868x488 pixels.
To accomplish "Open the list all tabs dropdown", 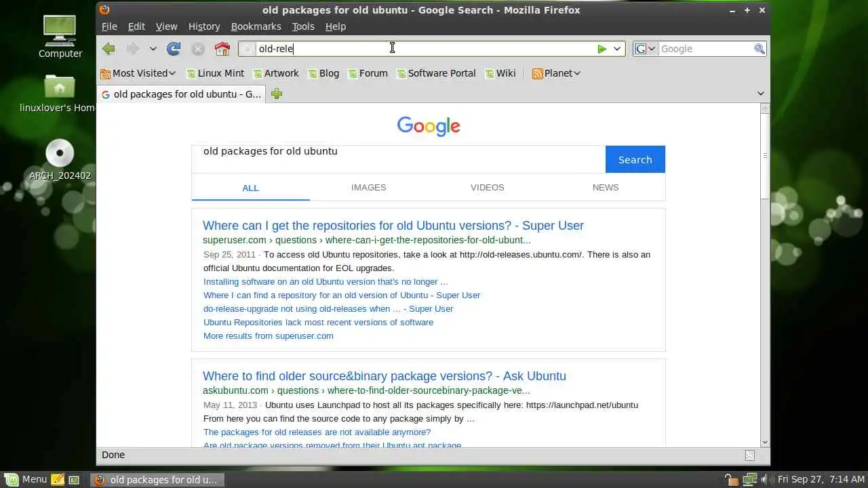I will tap(760, 94).
